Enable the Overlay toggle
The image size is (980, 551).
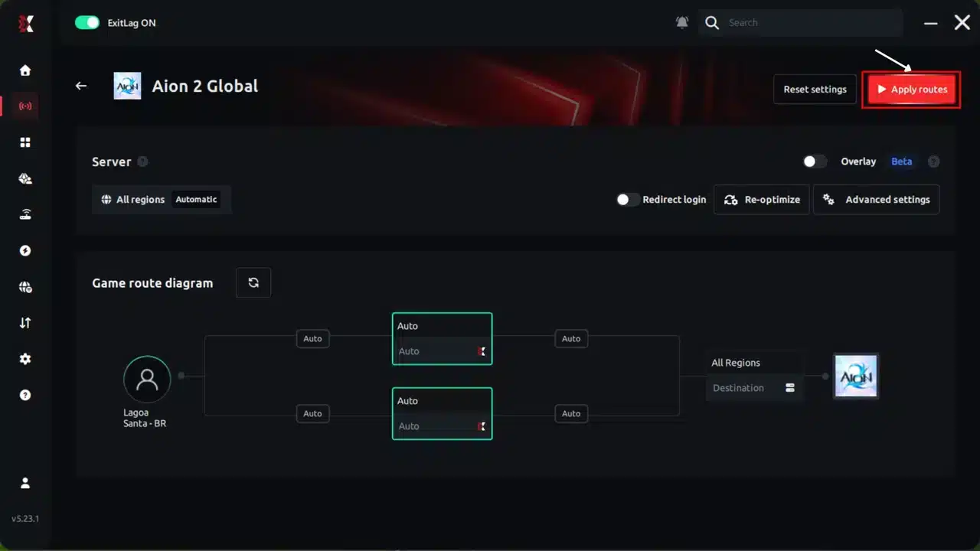(815, 161)
